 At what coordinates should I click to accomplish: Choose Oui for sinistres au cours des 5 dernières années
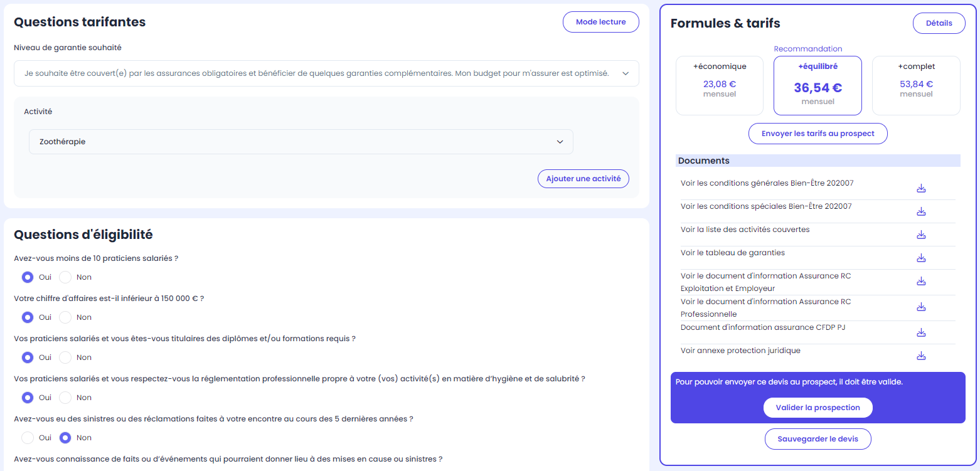click(x=28, y=438)
